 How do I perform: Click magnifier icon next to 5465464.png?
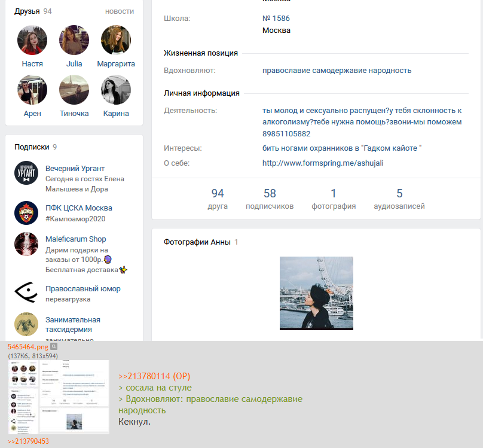(x=53, y=346)
